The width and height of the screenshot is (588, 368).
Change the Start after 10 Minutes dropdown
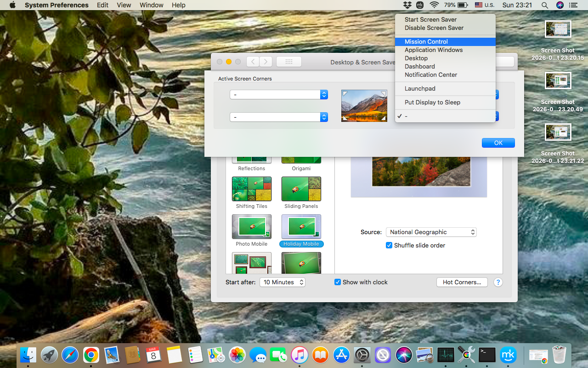click(x=282, y=282)
